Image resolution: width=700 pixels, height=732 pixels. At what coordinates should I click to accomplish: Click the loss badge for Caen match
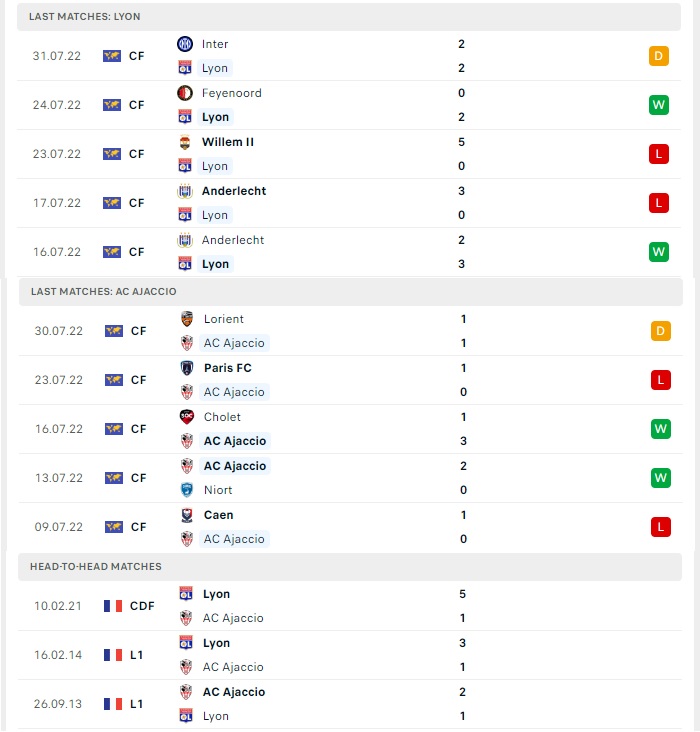coord(660,527)
